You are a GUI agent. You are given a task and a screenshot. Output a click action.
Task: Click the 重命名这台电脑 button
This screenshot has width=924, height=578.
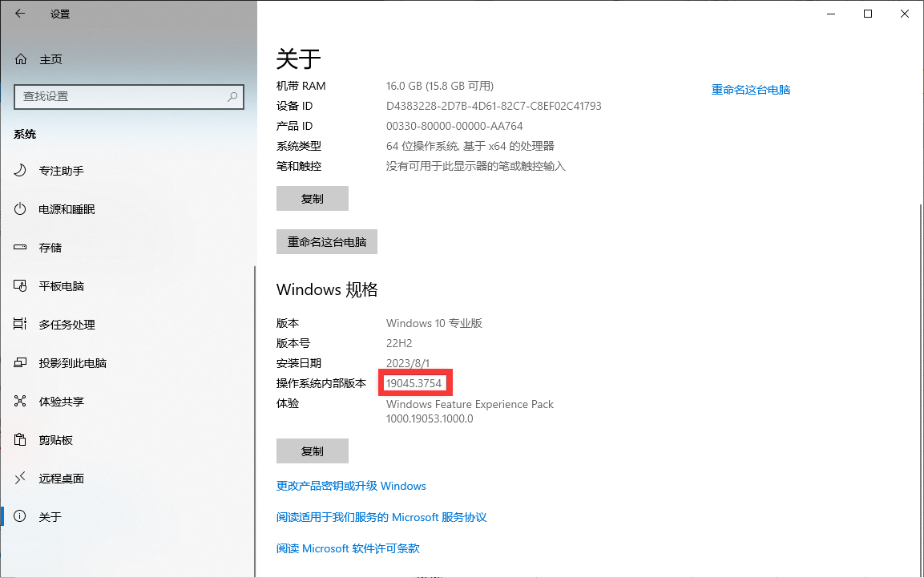tap(327, 241)
